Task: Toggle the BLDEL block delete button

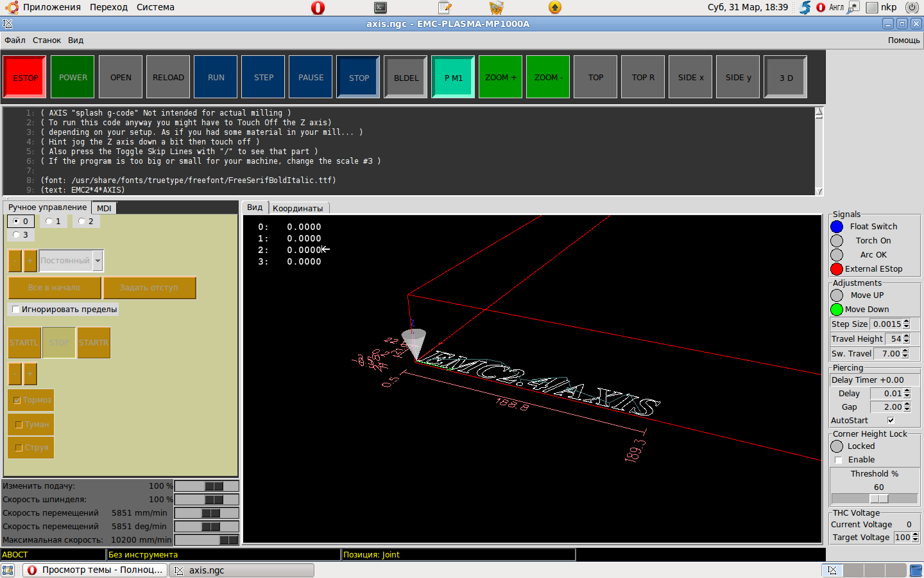Action: (x=406, y=78)
